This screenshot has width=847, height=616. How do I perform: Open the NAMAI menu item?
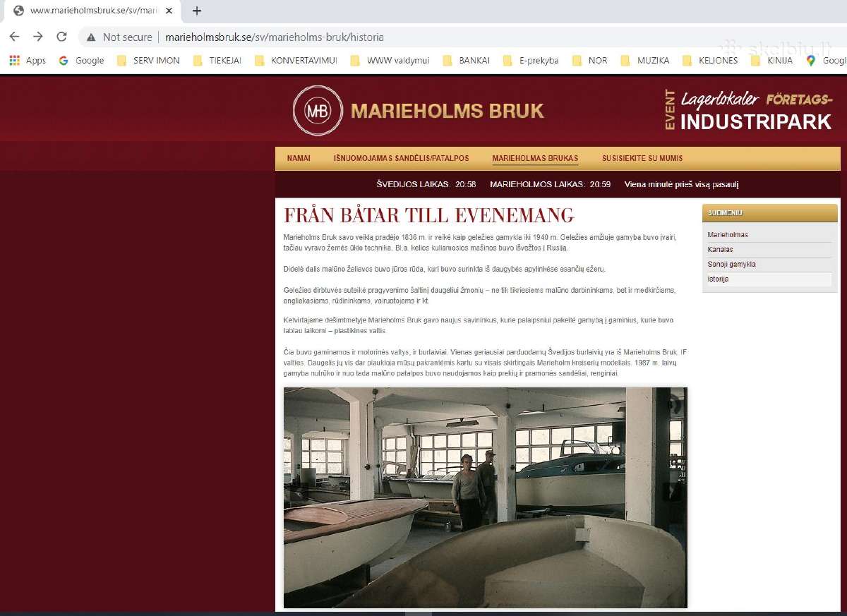[299, 158]
